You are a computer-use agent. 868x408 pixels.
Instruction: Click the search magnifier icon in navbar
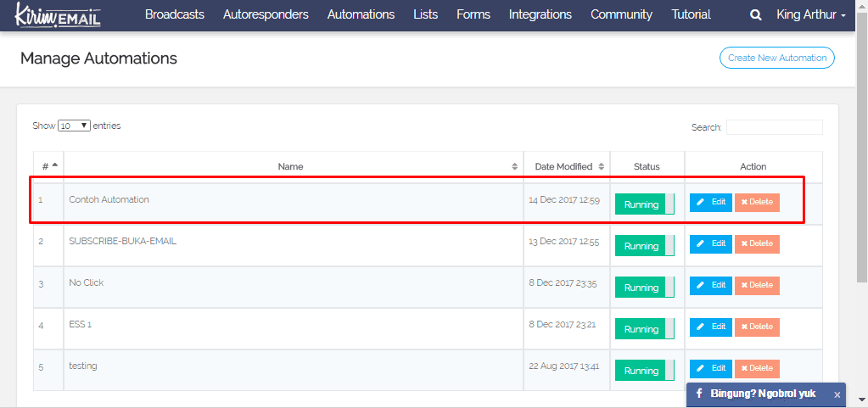(x=755, y=15)
